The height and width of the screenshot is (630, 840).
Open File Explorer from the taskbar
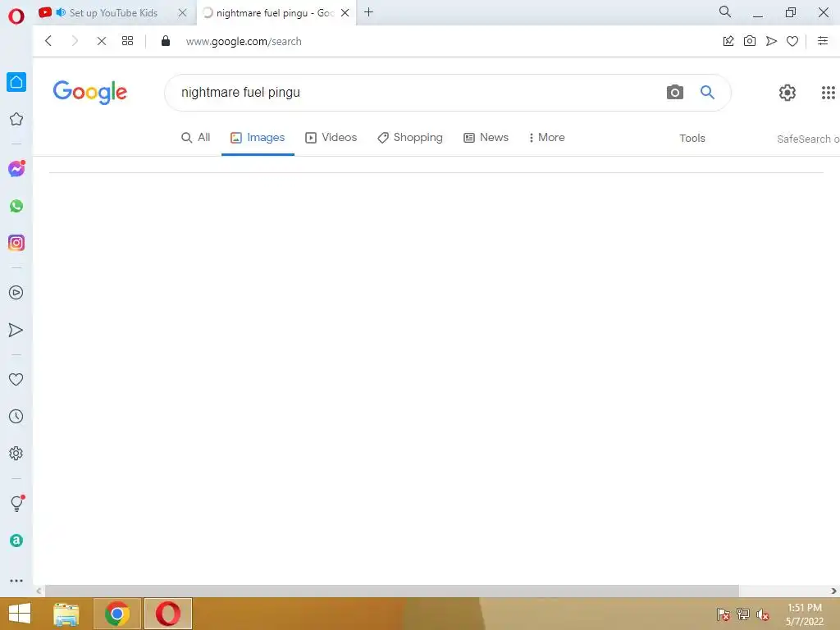(x=66, y=614)
